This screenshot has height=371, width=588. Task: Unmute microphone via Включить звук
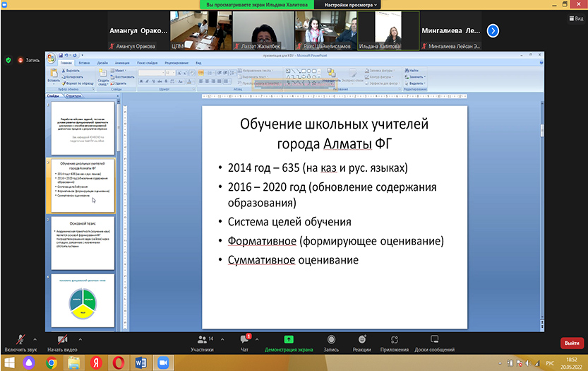pyautogui.click(x=20, y=343)
